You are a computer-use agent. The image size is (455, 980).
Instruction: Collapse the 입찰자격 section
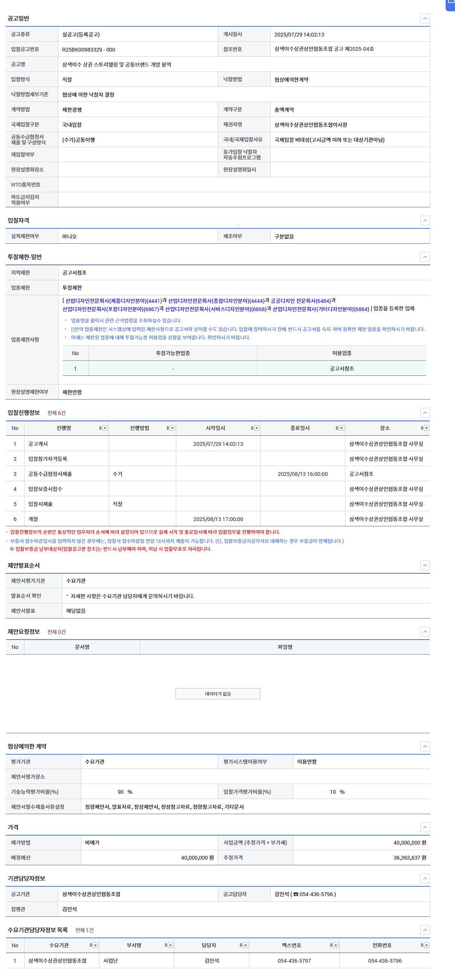pyautogui.click(x=425, y=220)
